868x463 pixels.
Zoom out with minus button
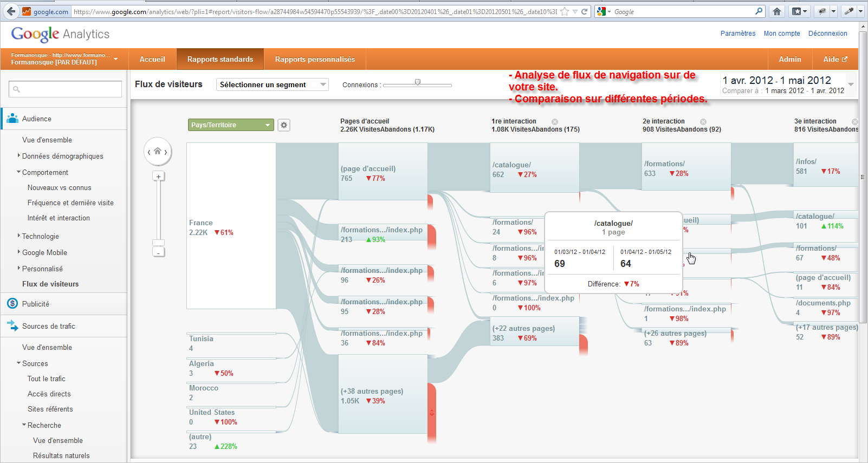(158, 252)
